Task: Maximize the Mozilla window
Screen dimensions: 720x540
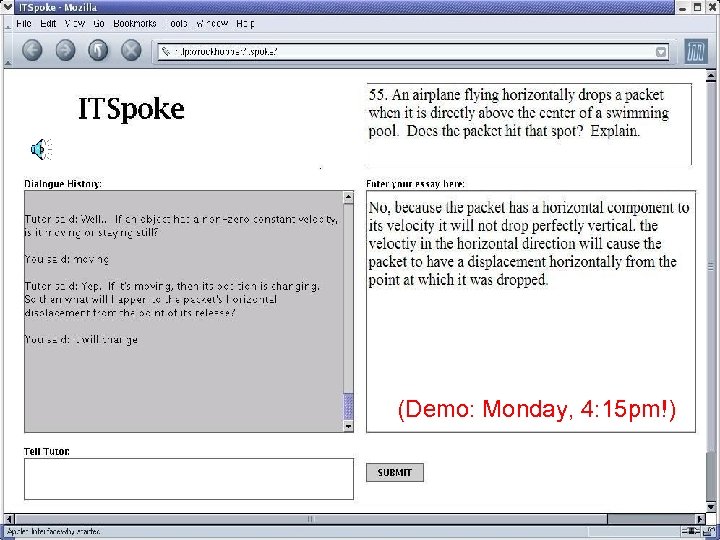Action: [697, 7]
